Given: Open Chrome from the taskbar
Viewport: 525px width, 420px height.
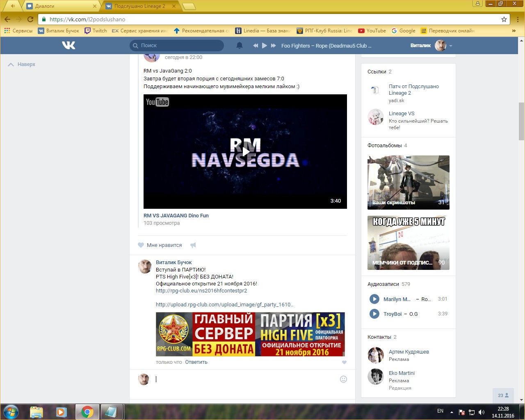Looking at the screenshot, I should 87,412.
